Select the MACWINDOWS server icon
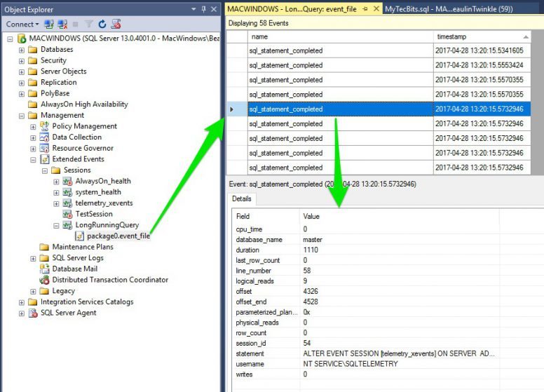Viewport: 544px width, 392px height. (22, 38)
